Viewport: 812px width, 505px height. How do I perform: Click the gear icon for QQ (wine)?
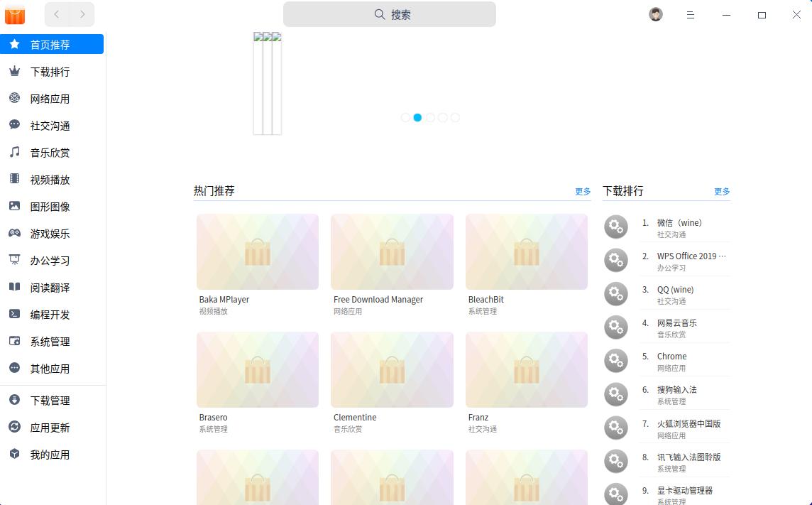click(x=615, y=293)
